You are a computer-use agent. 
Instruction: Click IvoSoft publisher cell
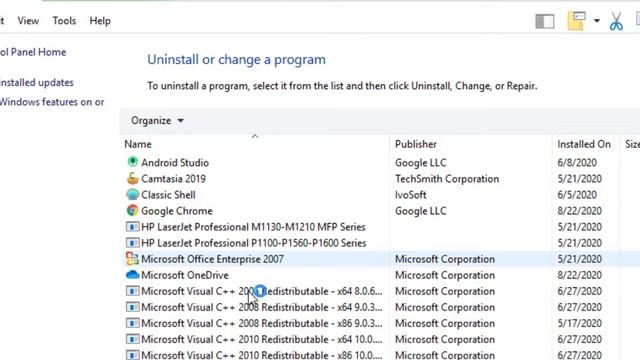coord(411,195)
